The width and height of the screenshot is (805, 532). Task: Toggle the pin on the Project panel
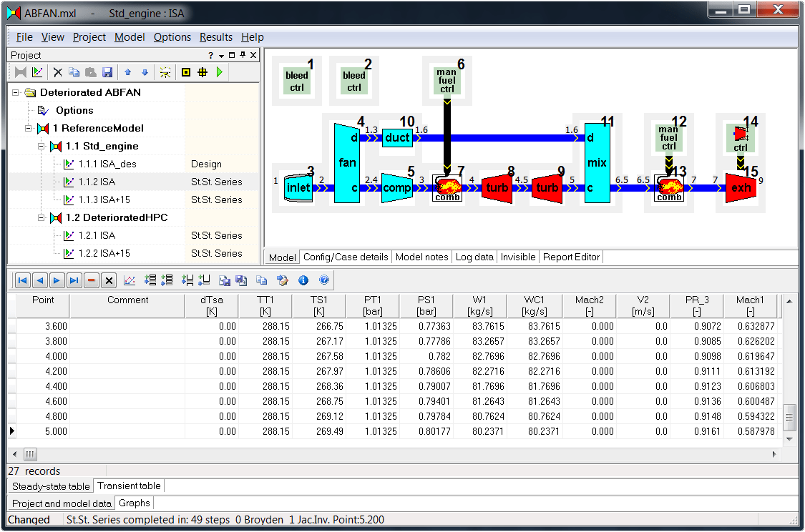point(243,55)
